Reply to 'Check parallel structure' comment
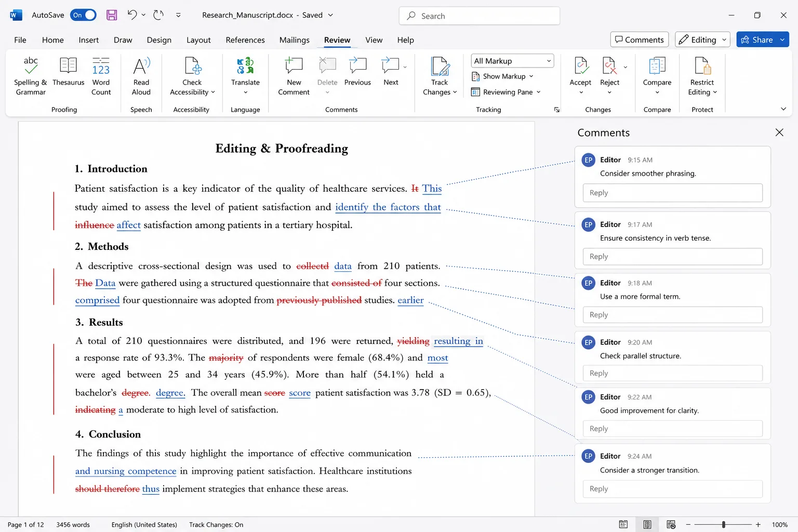Image resolution: width=798 pixels, height=532 pixels. coord(673,374)
